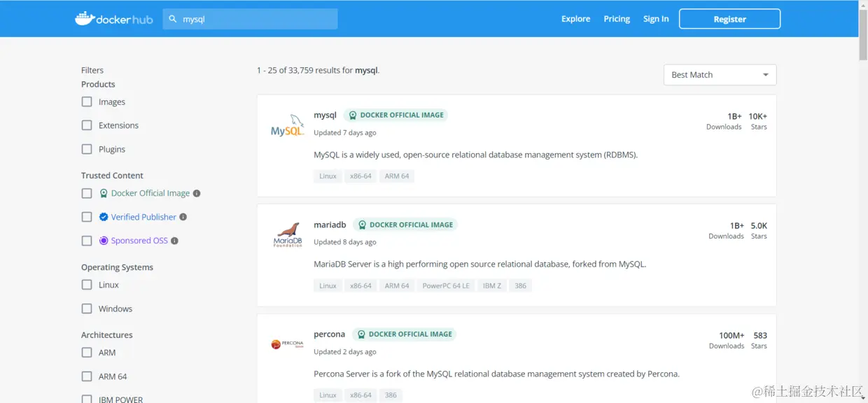This screenshot has width=868, height=403.
Task: Click info icon next to Docker Official Image
Action: 197,193
